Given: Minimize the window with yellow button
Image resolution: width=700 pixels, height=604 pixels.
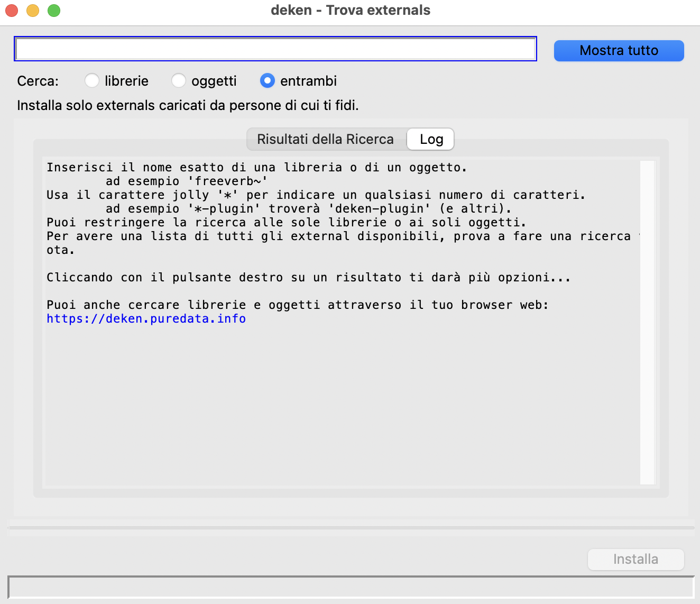Looking at the screenshot, I should point(33,10).
